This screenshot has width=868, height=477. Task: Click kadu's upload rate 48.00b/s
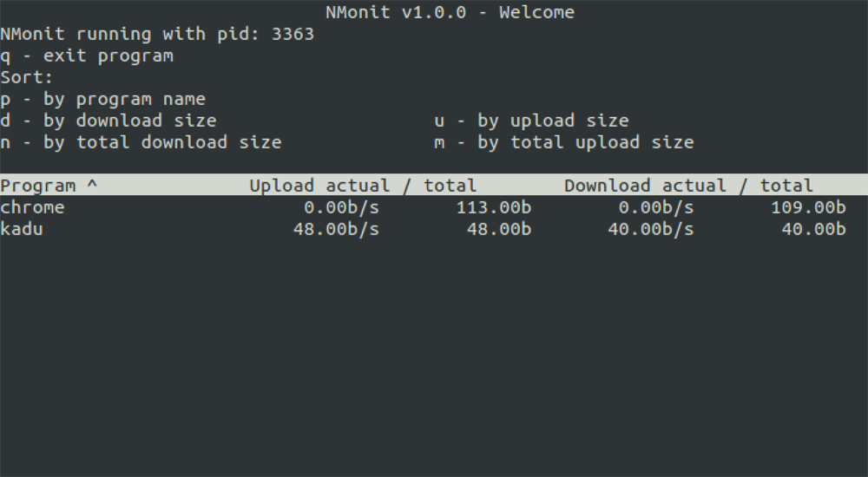336,229
